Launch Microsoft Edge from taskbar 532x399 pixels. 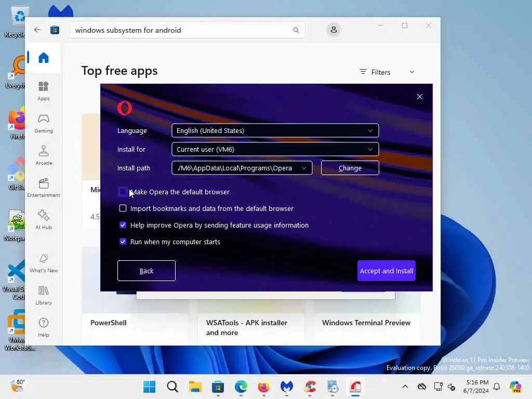click(241, 387)
